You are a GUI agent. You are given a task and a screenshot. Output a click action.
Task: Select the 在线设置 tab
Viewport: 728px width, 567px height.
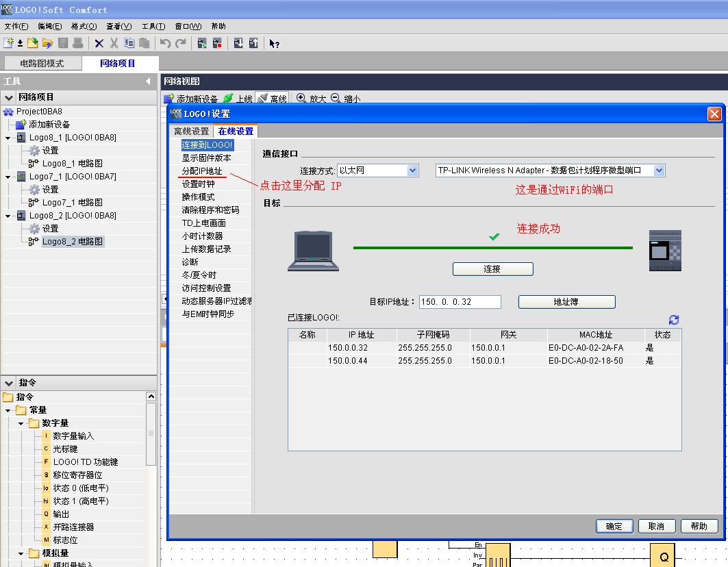coord(236,131)
